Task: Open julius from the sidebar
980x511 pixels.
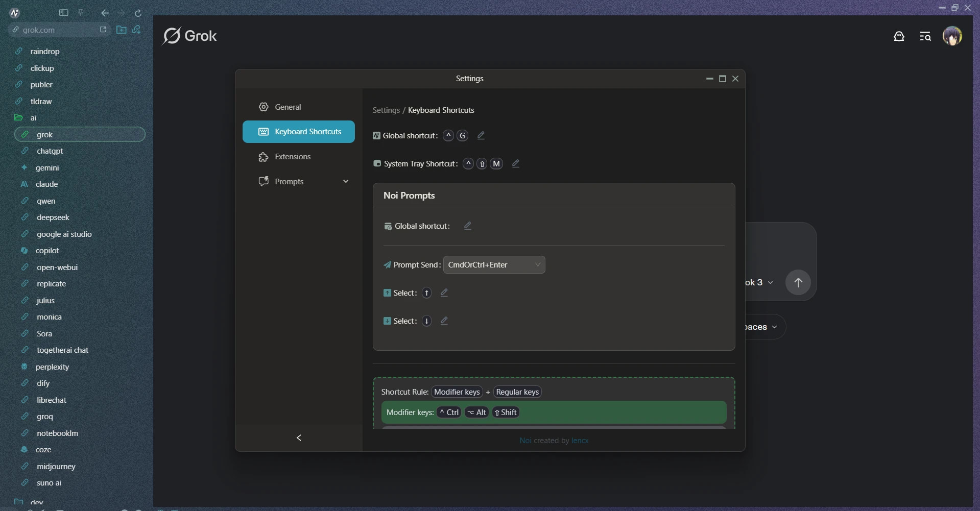Action: pyautogui.click(x=45, y=301)
